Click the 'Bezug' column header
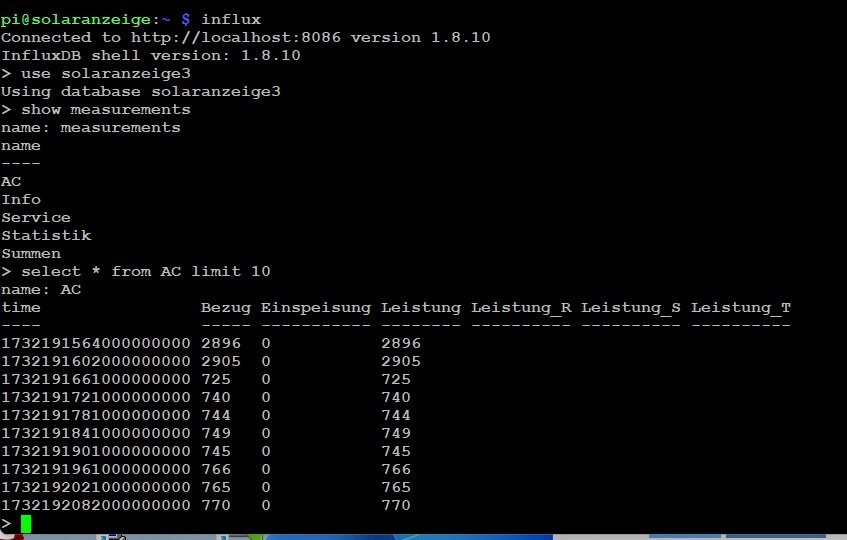Image resolution: width=847 pixels, height=540 pixels. click(226, 307)
